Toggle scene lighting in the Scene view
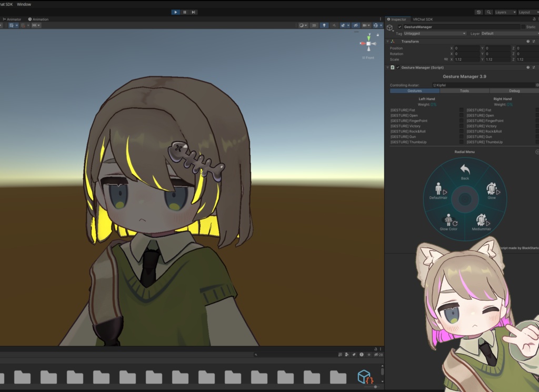The image size is (539, 392). point(324,25)
